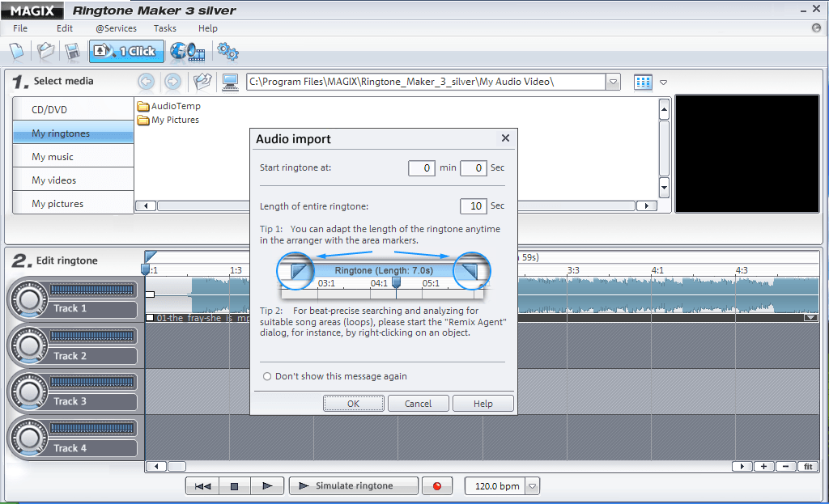Create a new project via New icon

17,51
